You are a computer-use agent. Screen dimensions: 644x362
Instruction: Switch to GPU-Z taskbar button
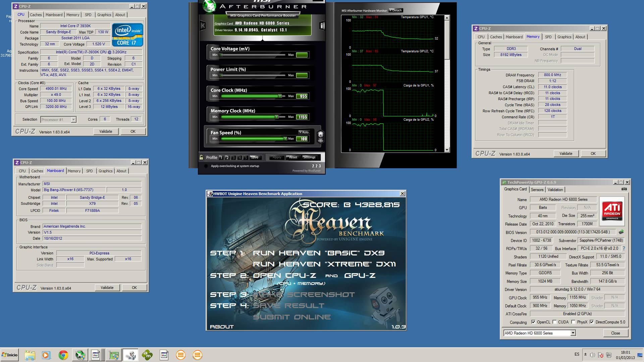pos(114,355)
